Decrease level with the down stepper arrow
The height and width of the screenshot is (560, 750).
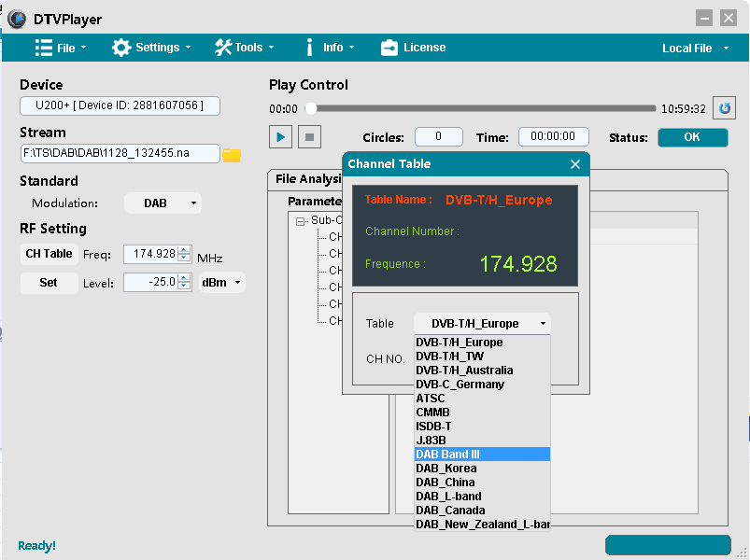(x=184, y=287)
